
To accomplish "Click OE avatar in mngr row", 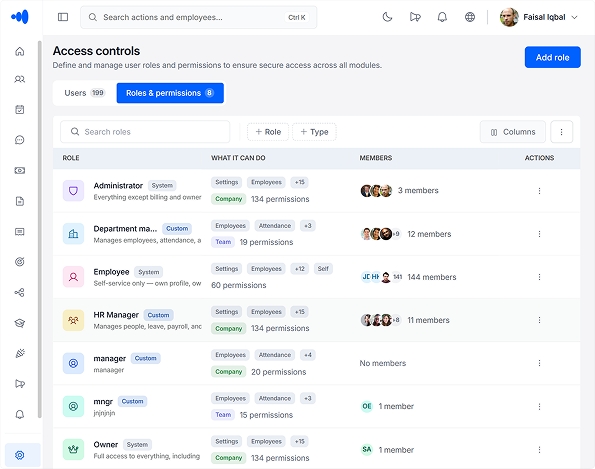I will pyautogui.click(x=367, y=406).
